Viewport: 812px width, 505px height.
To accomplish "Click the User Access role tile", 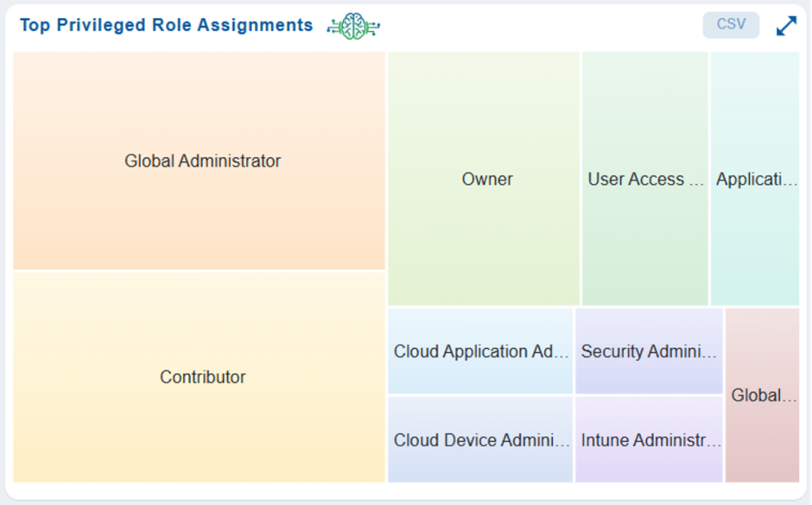I will (x=645, y=179).
